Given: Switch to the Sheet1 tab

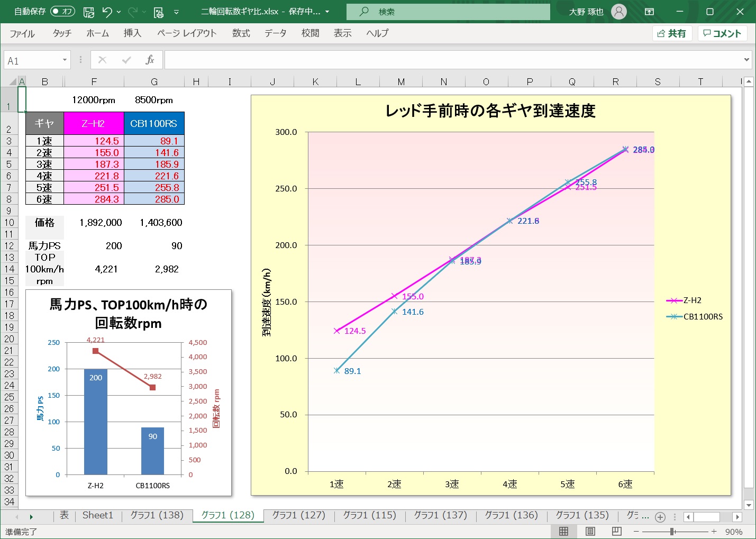Looking at the screenshot, I should [98, 515].
